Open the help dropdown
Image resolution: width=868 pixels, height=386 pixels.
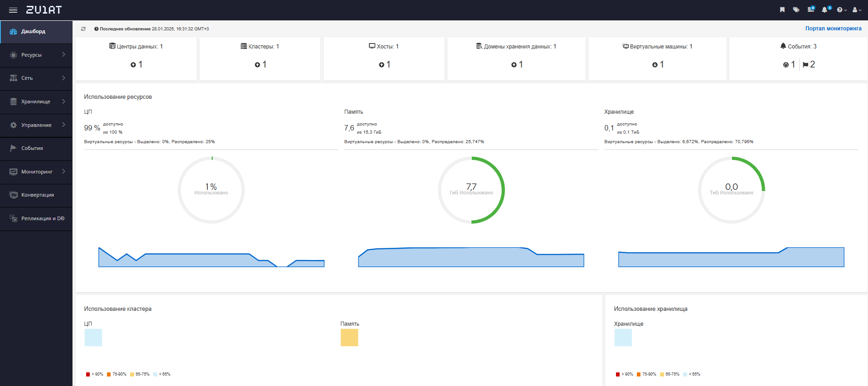tap(841, 10)
